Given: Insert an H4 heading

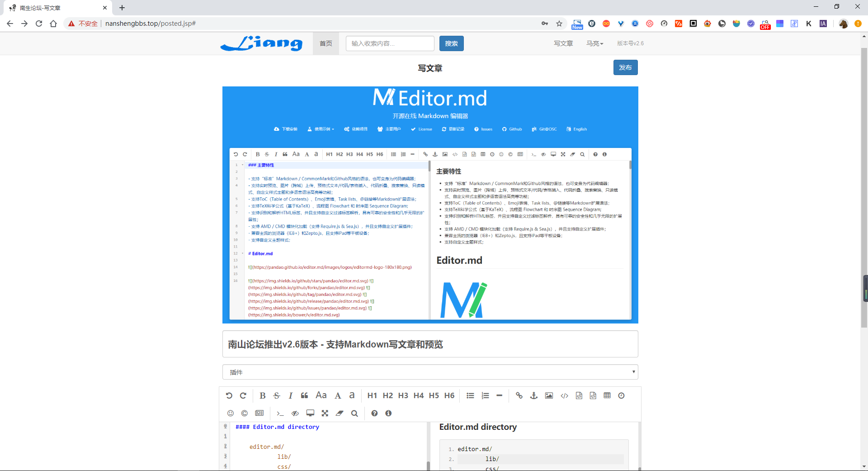Looking at the screenshot, I should (419, 395).
